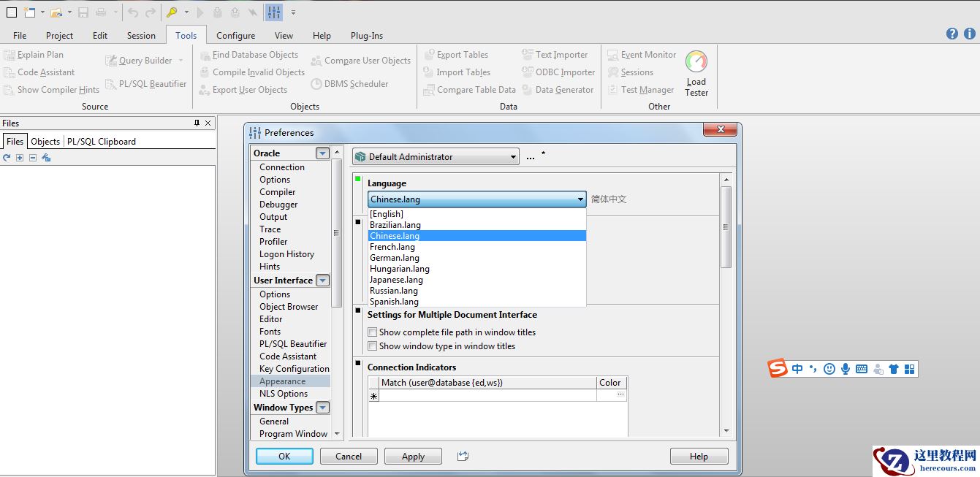Screen dimensions: 980x477
Task: Select Japanese.lang from the language list
Action: (396, 280)
